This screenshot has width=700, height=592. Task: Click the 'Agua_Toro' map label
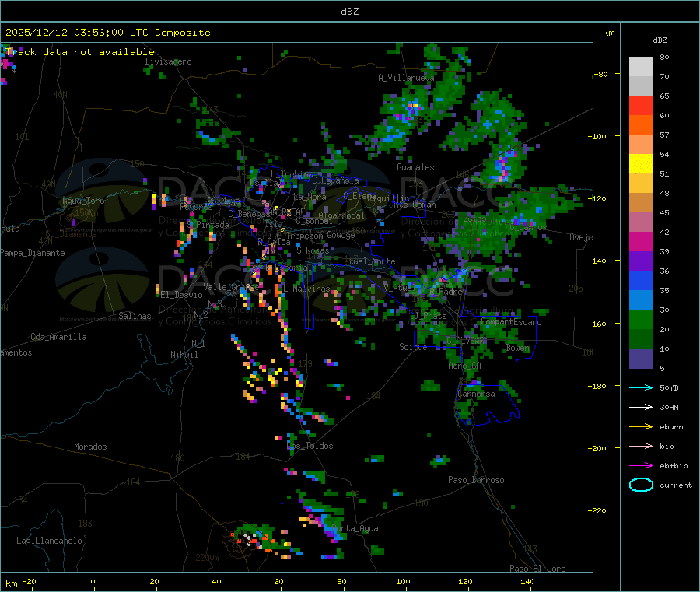[x=83, y=201]
